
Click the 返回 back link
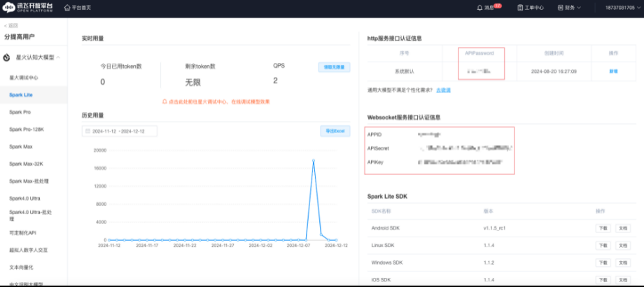pos(10,25)
